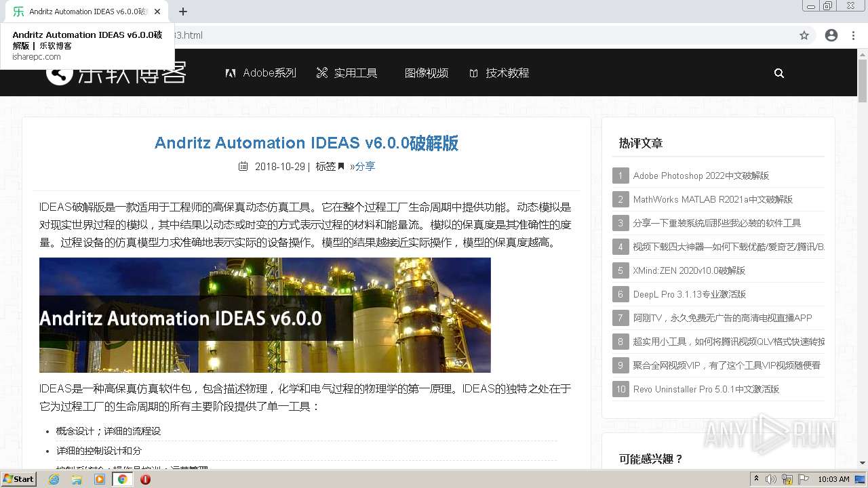The image size is (868, 488).
Task: Open the 图像视频 menu
Action: click(426, 73)
